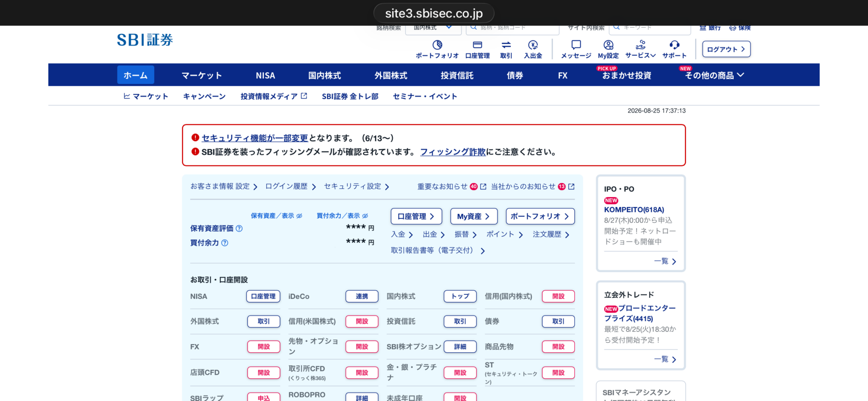Focus the 銘柄・銘柄コード search field
The image size is (868, 401).
pyautogui.click(x=512, y=28)
